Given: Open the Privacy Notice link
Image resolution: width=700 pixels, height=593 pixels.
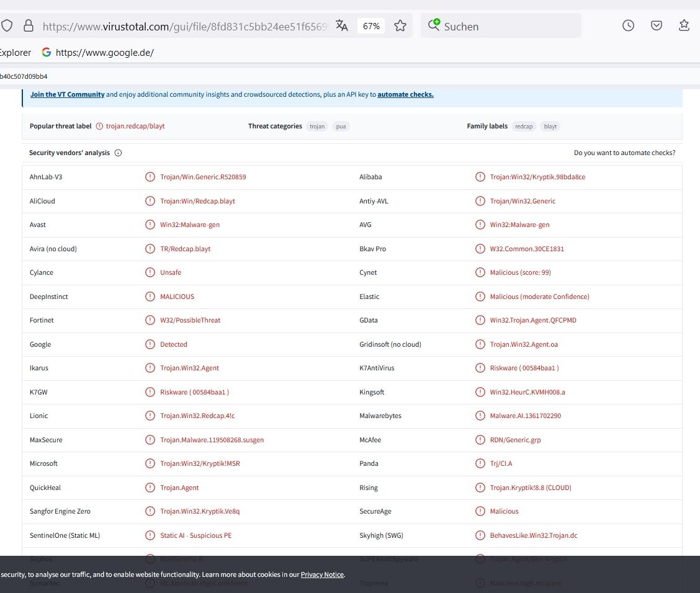Looking at the screenshot, I should click(322, 574).
